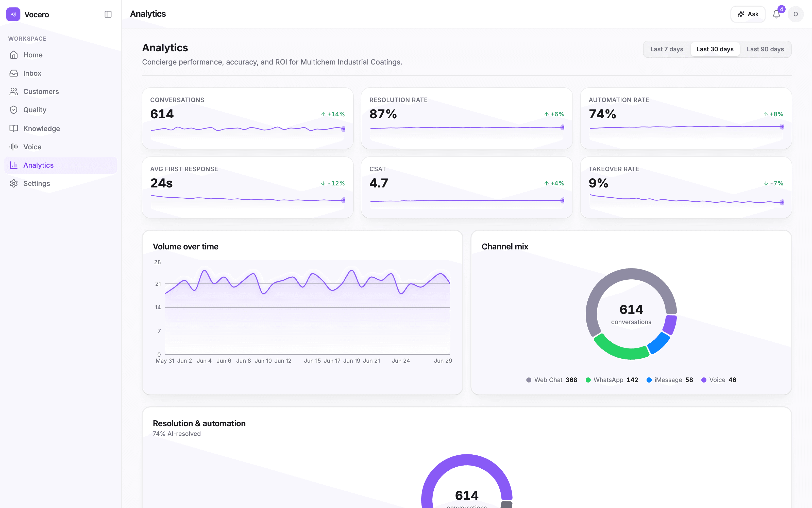Click the +6% resolution trend indicator
This screenshot has width=812, height=508.
[554, 114]
